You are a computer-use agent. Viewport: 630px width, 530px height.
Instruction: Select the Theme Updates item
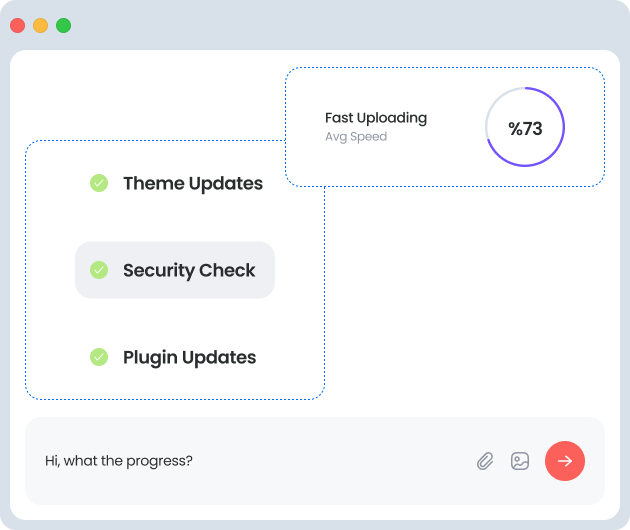(192, 183)
